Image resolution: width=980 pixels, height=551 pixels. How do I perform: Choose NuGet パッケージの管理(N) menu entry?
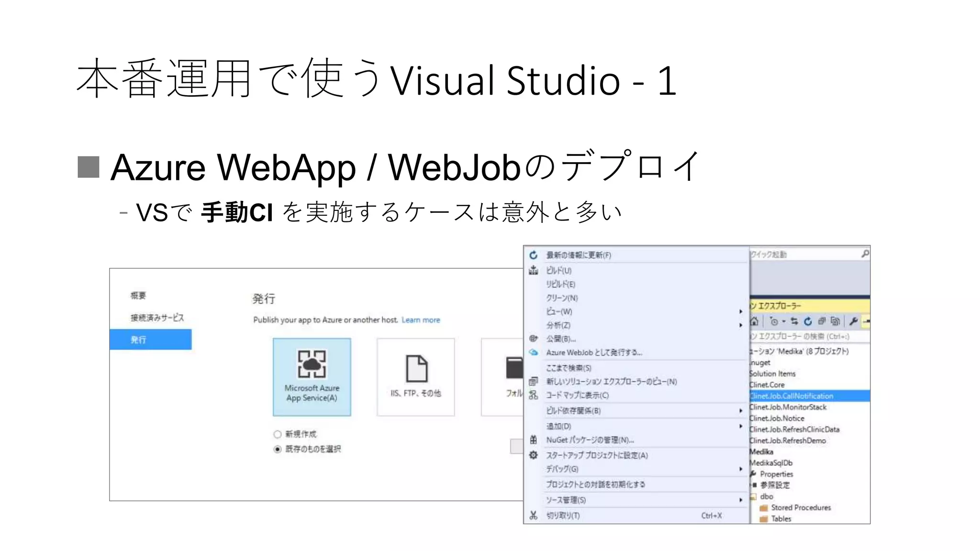(636, 440)
